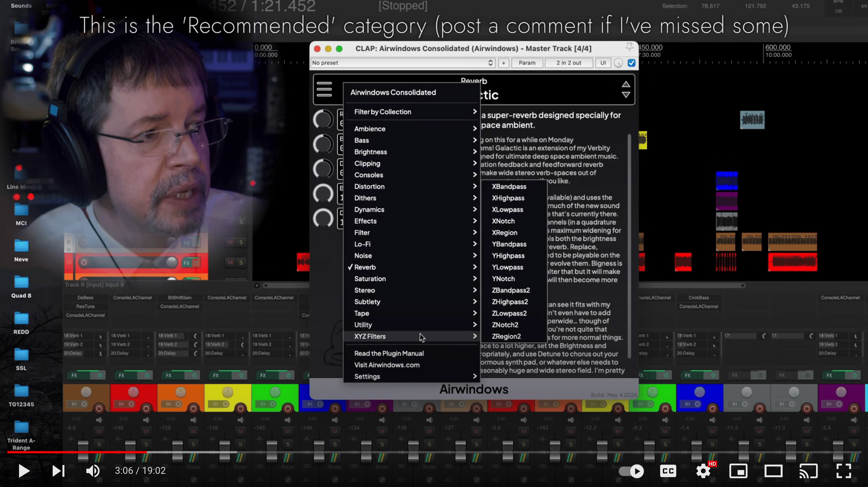Expand the Settings submenu
Image resolution: width=868 pixels, height=487 pixels.
tap(412, 376)
